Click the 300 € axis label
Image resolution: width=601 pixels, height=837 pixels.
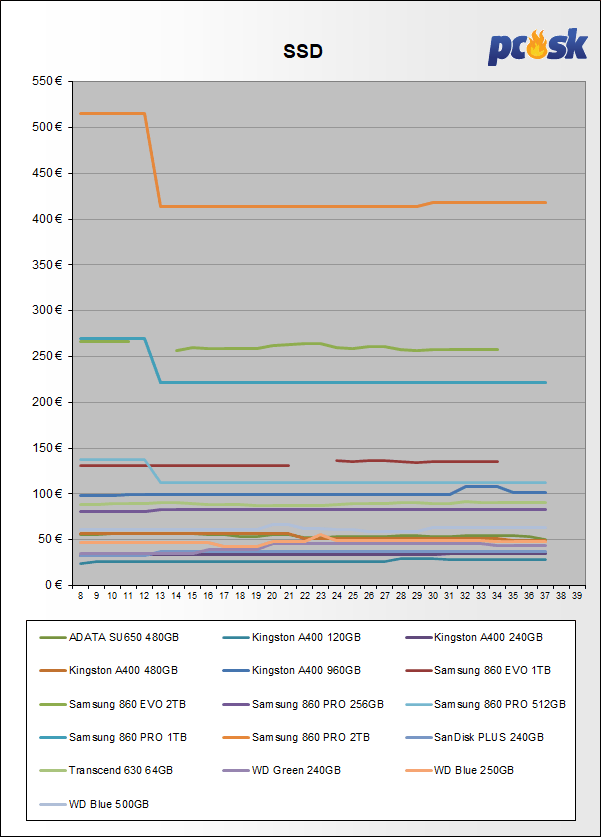pyautogui.click(x=47, y=310)
